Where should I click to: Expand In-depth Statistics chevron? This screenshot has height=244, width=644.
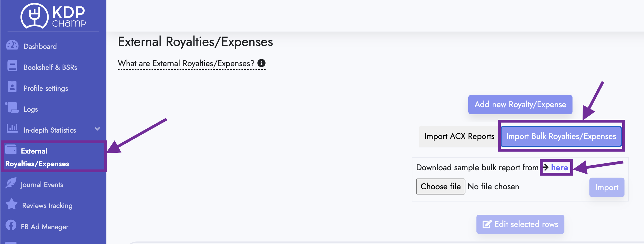97,129
